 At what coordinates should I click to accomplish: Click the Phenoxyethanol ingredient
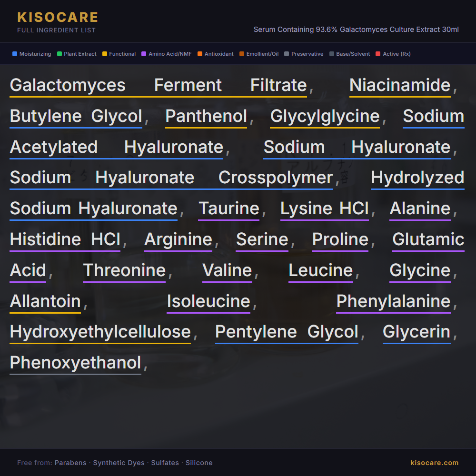click(75, 363)
